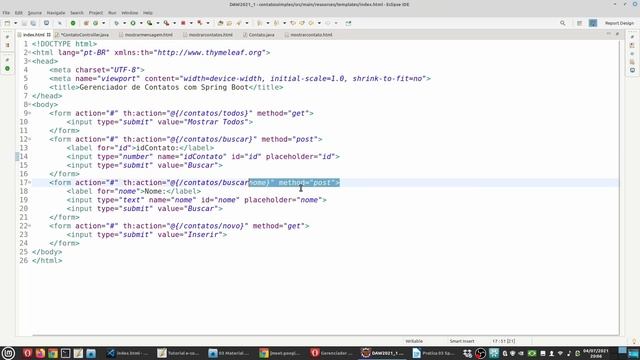Screen dimensions: 640x360
Task: Switch to the mostrarmensagem.html tab
Action: click(146, 35)
